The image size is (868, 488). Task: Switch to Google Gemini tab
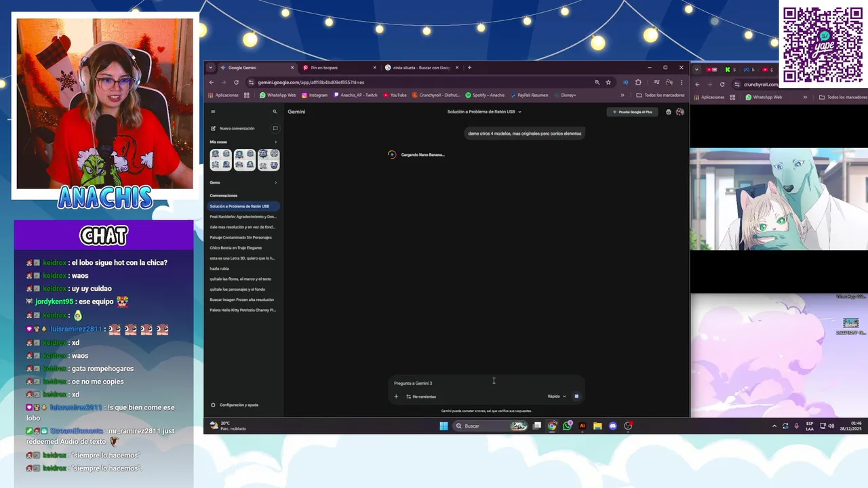pyautogui.click(x=257, y=68)
